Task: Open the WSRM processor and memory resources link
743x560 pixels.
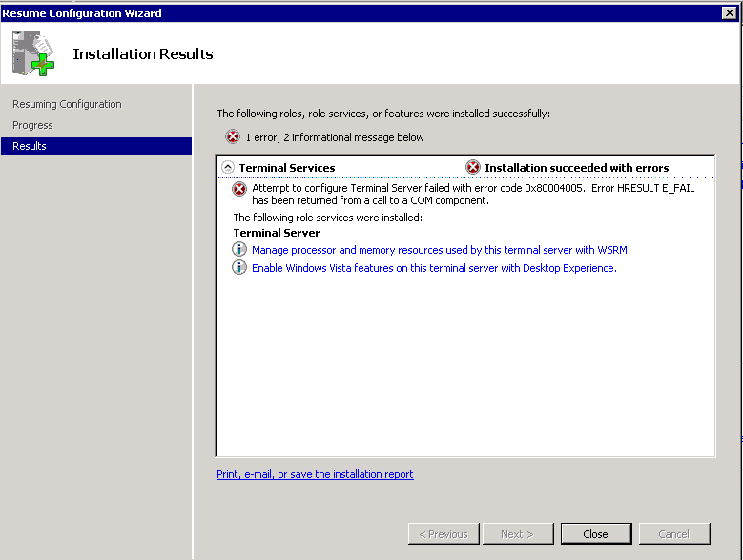Action: [441, 250]
